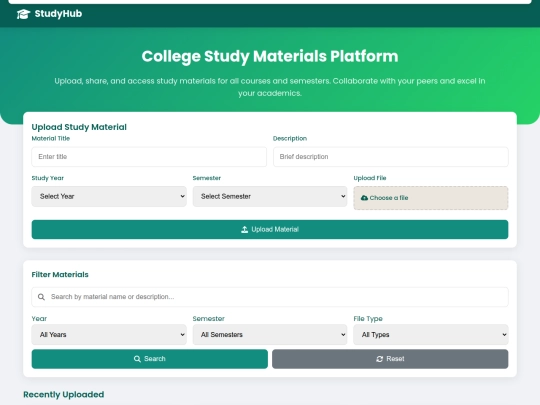This screenshot has height=405, width=540.
Task: Open the All Types file type dropdown
Action: click(x=431, y=334)
